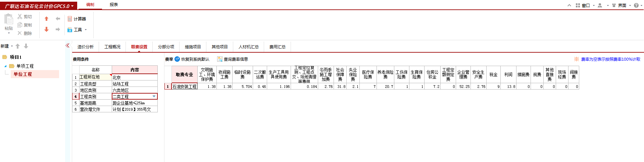The image size is (644, 162).
Task: Open the 费用汇总 tab
Action: coord(278,47)
